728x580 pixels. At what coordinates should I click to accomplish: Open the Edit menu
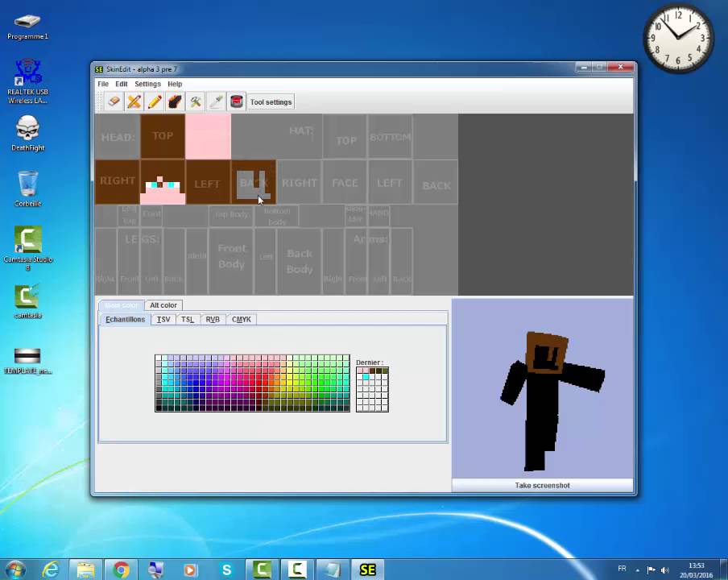coord(121,84)
